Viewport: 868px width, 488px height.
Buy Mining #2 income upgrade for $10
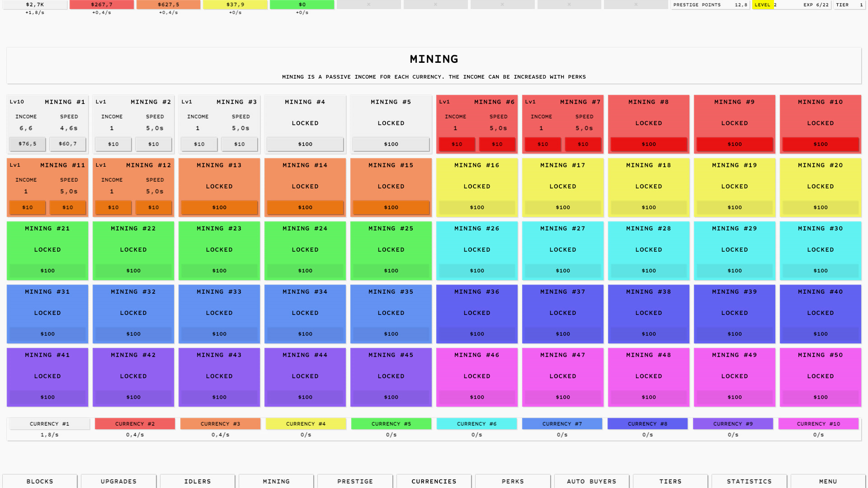pyautogui.click(x=113, y=144)
